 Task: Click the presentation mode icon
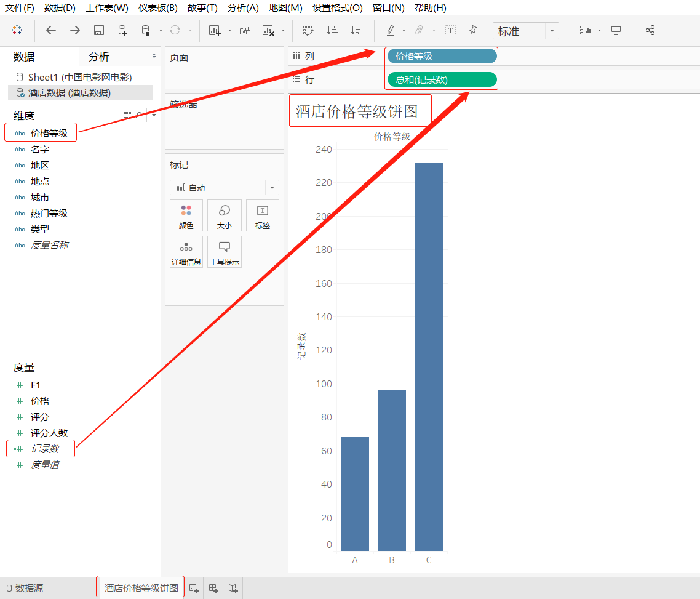tap(616, 30)
